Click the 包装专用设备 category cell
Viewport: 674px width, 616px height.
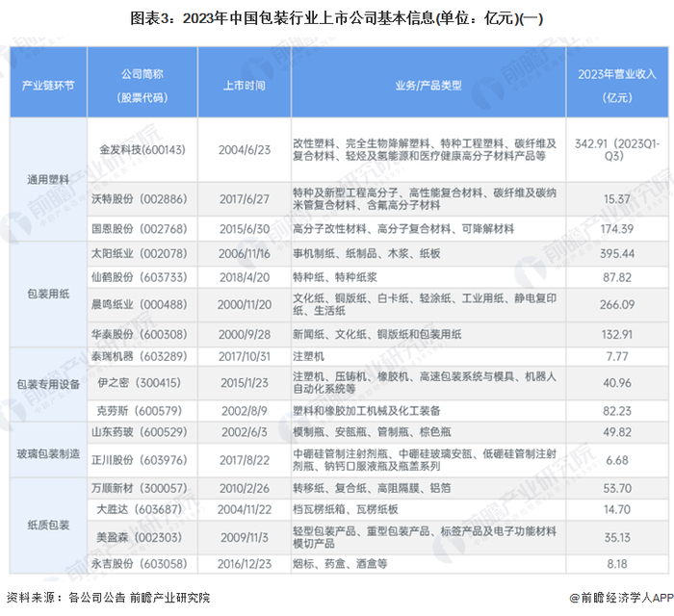pos(48,384)
